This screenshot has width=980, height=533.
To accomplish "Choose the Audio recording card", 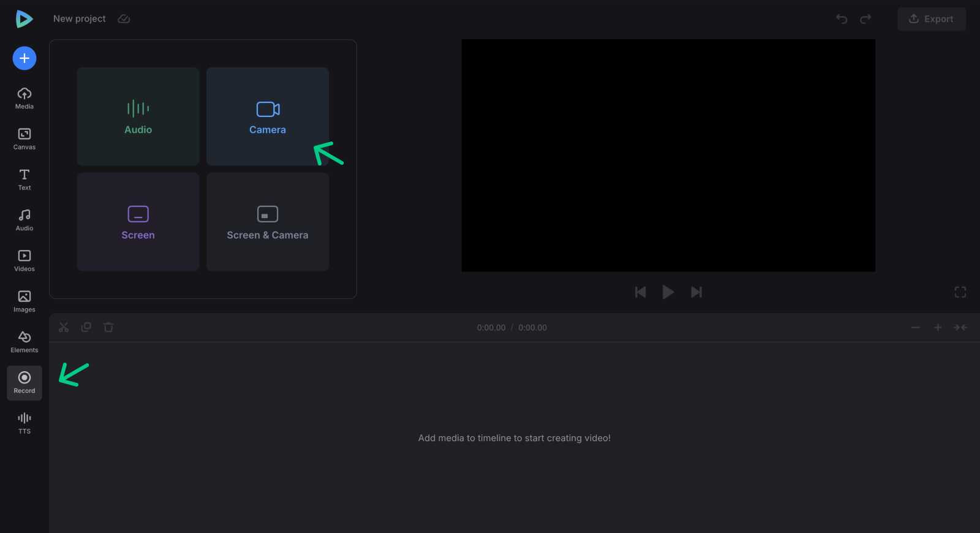I will pos(138,116).
